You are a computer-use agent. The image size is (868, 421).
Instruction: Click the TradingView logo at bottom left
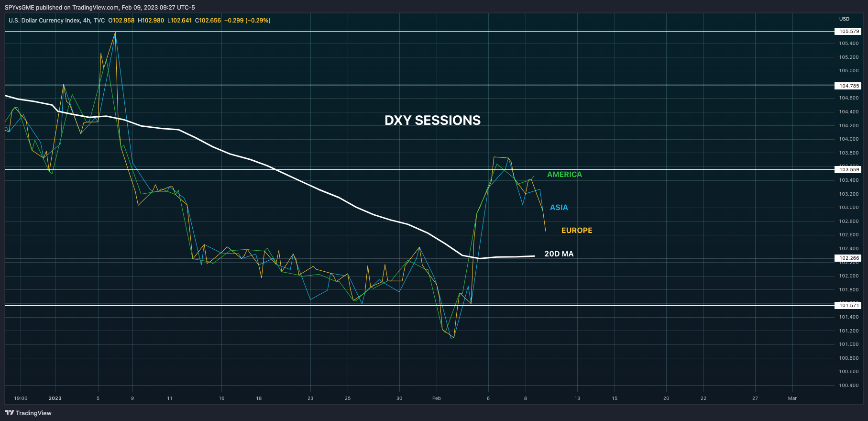pyautogui.click(x=28, y=413)
